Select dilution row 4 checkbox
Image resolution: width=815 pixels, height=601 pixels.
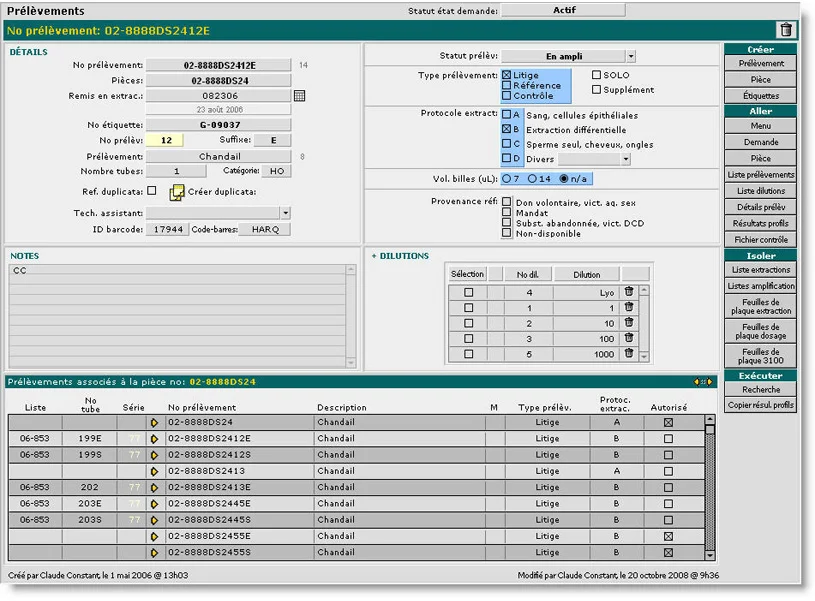click(x=468, y=292)
